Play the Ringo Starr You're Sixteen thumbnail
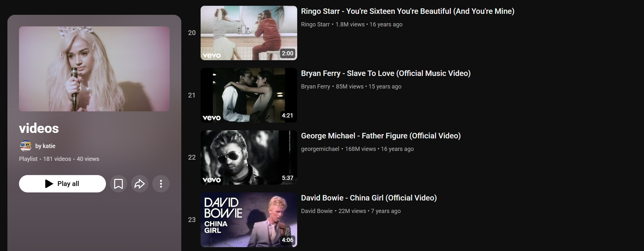 (x=249, y=33)
